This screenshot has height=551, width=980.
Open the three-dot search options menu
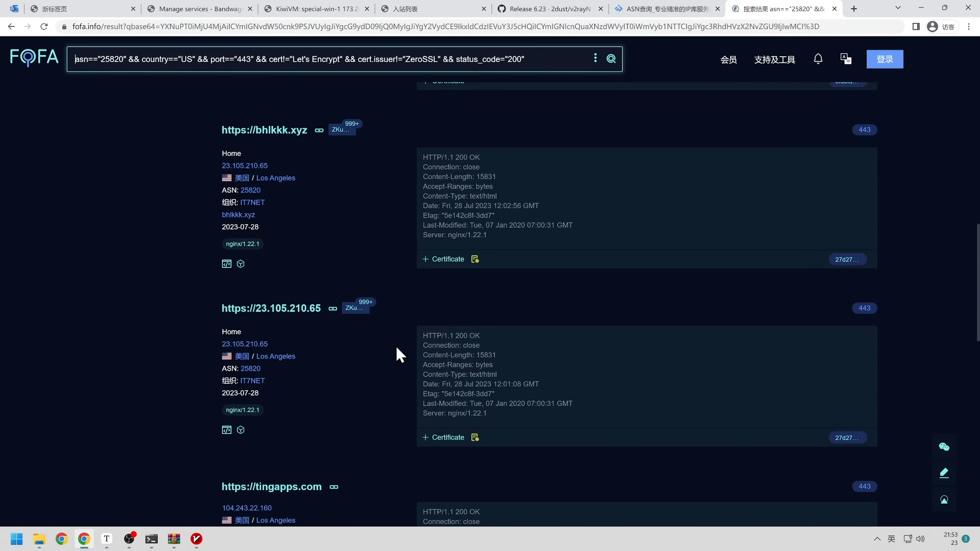(x=595, y=58)
